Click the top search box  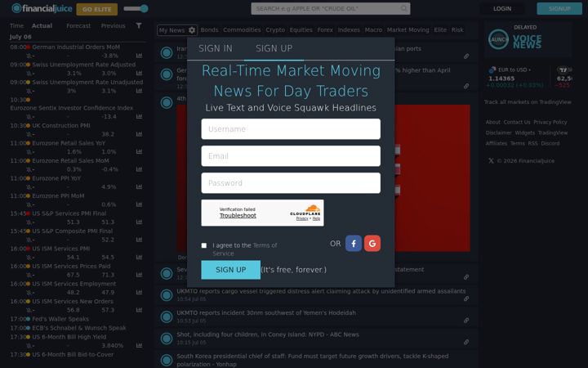pyautogui.click(x=331, y=9)
